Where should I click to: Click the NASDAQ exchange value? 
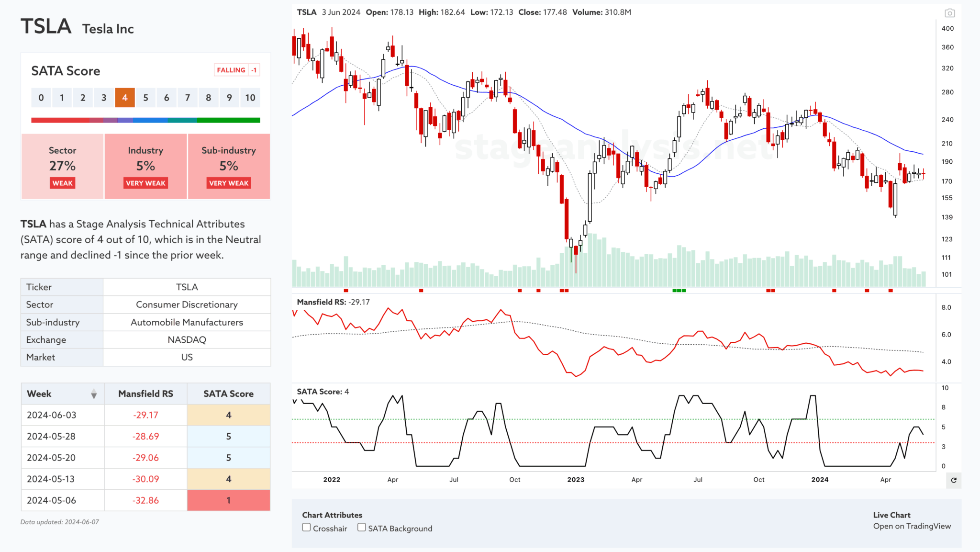click(187, 340)
